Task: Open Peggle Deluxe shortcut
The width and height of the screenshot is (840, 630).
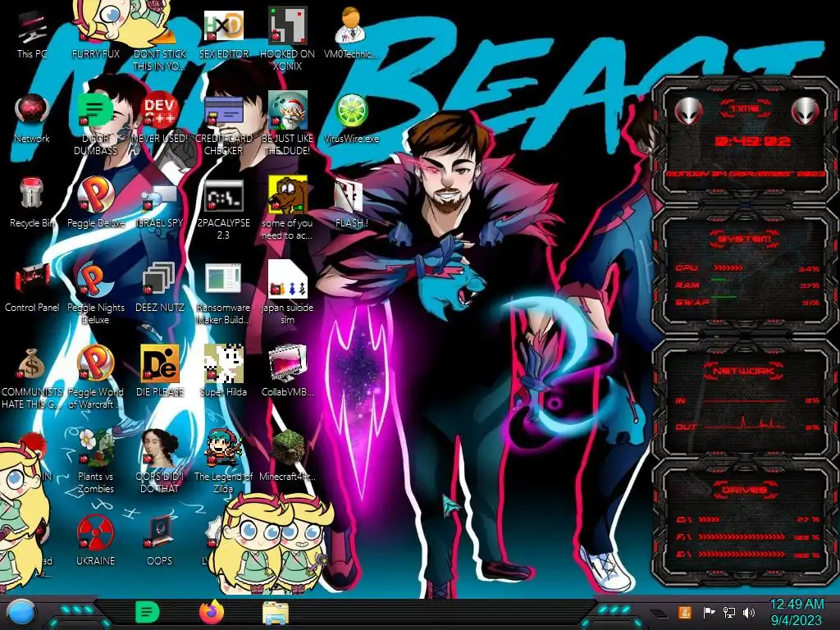Action: coord(96,203)
